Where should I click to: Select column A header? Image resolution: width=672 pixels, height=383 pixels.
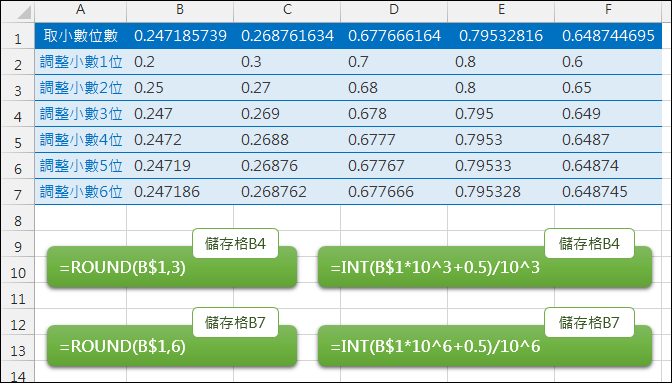click(81, 11)
